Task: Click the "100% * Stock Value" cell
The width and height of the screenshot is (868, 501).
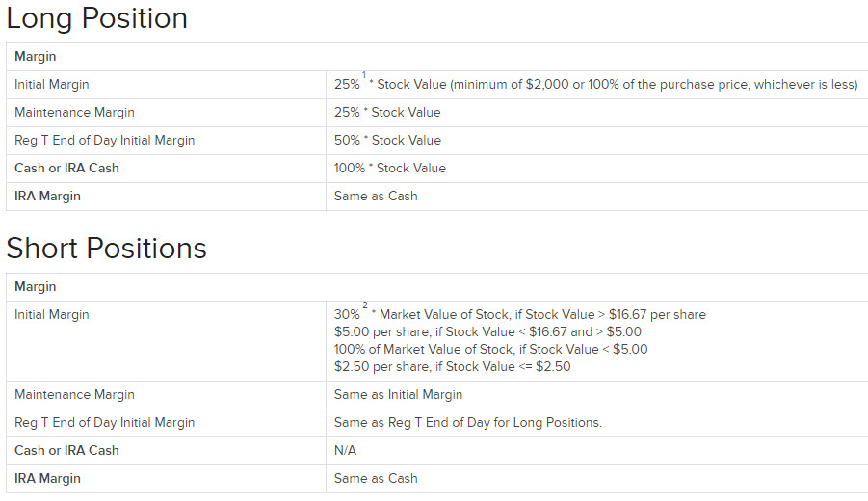Action: (390, 169)
